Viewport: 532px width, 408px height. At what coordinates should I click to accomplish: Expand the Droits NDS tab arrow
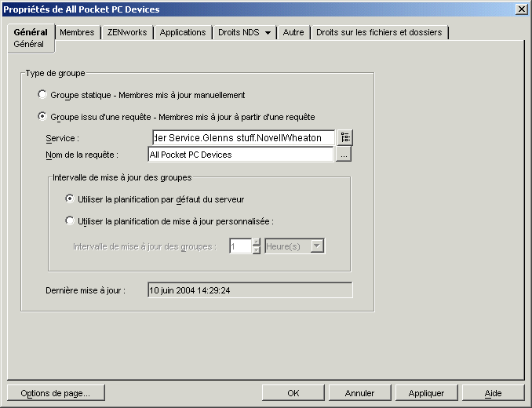pos(268,33)
